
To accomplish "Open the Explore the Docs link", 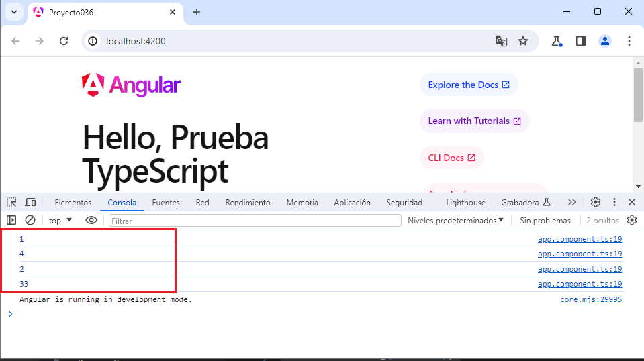I will tap(469, 85).
